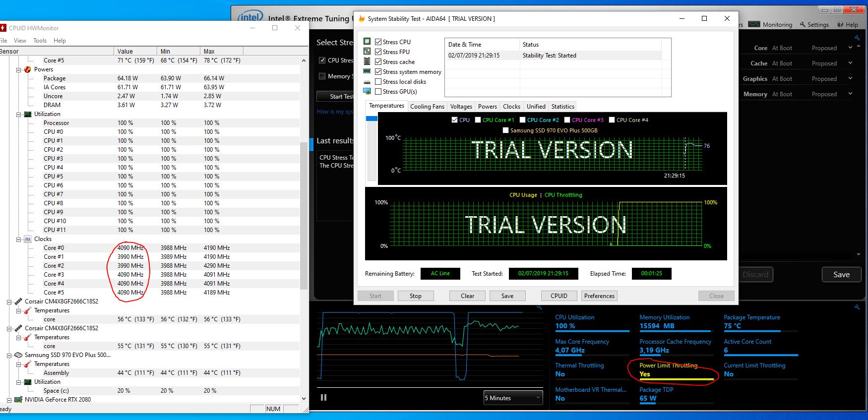Click the second Corsair memory module icon
868x420 pixels.
(x=18, y=328)
